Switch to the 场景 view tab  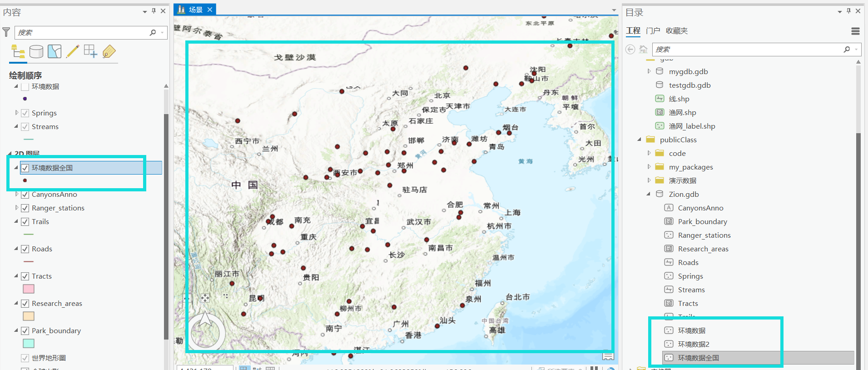tap(195, 10)
